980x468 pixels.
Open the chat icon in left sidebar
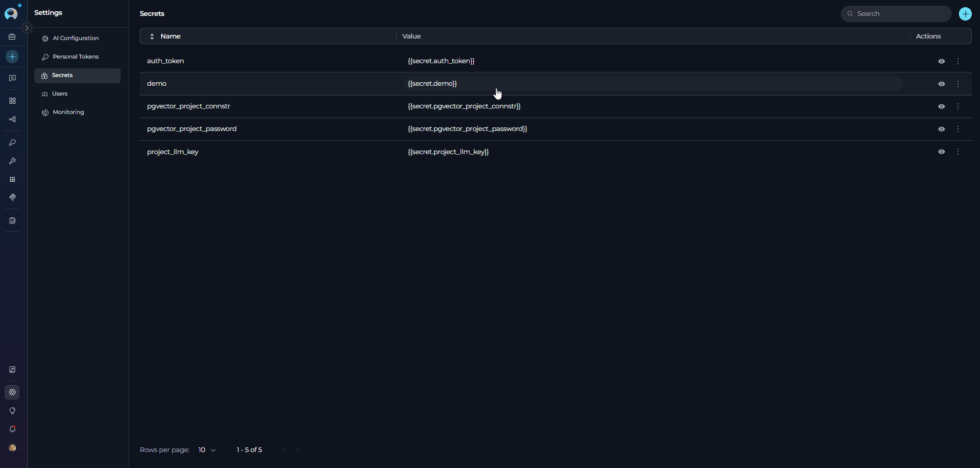[12, 78]
